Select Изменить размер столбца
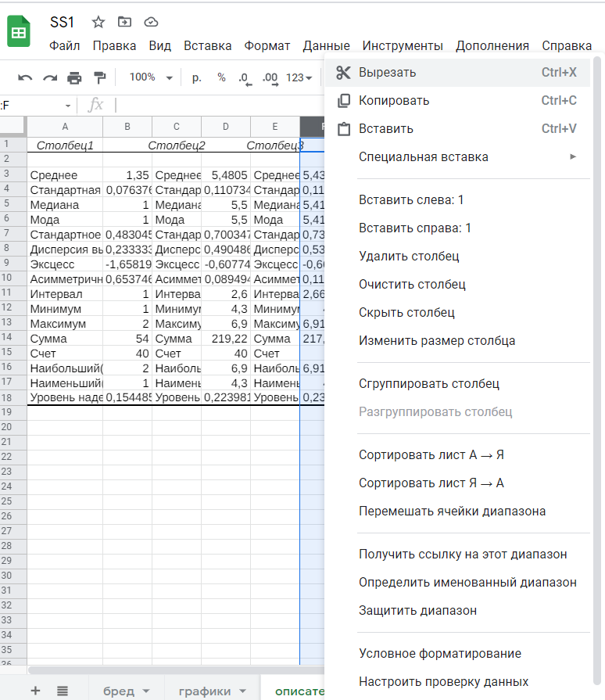Screen dimensions: 605x700 (457, 340)
